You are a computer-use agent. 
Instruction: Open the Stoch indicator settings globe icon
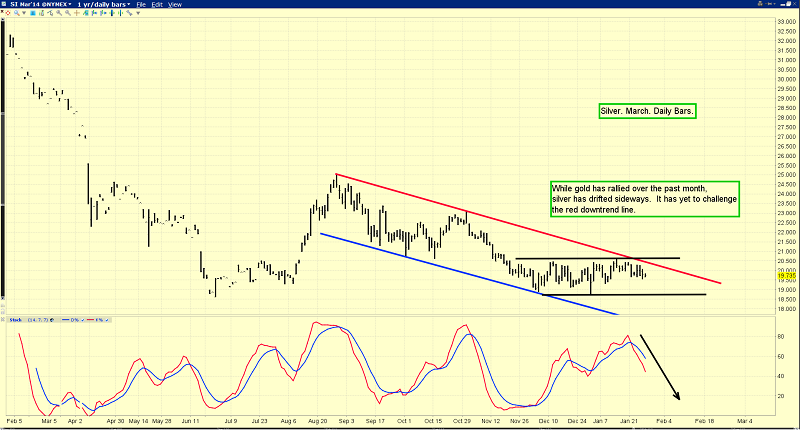(x=52, y=320)
